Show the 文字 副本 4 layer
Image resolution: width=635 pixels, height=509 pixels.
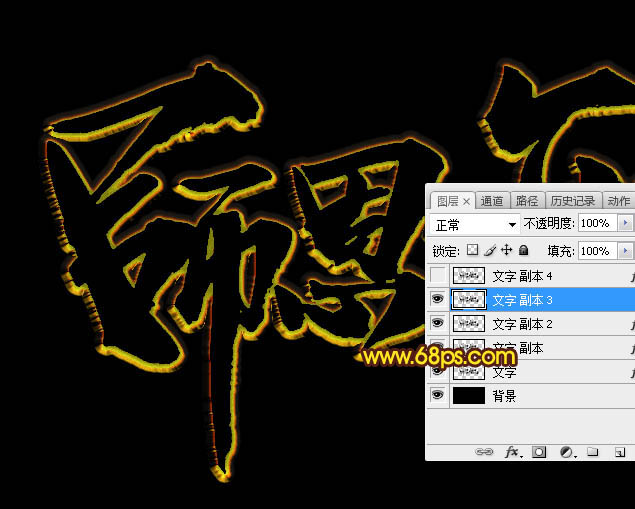point(437,276)
